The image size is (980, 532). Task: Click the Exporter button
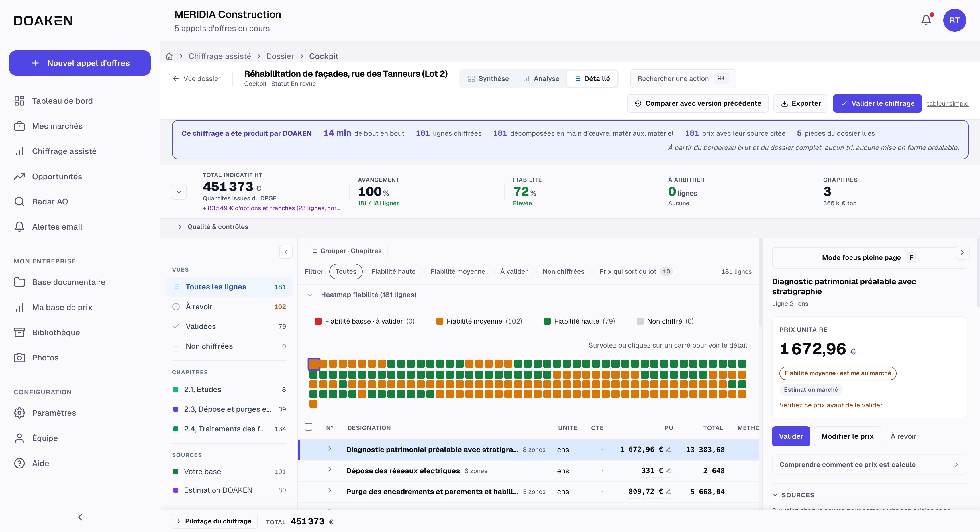(800, 103)
